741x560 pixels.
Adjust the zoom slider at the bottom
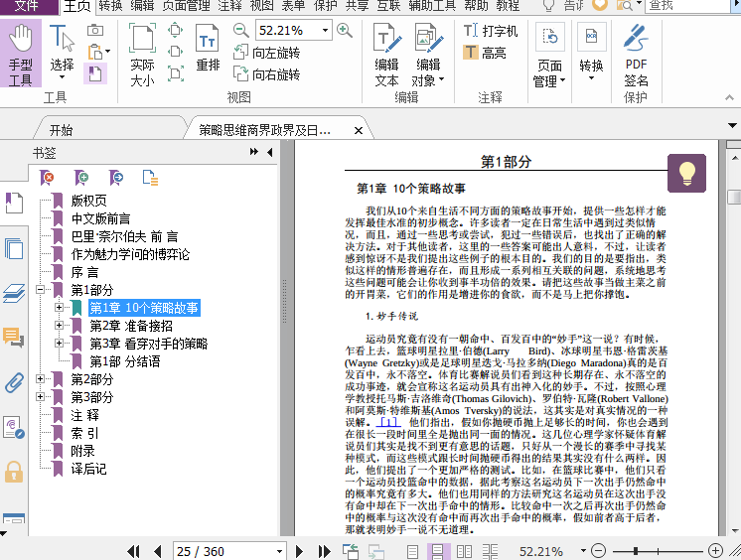636,551
